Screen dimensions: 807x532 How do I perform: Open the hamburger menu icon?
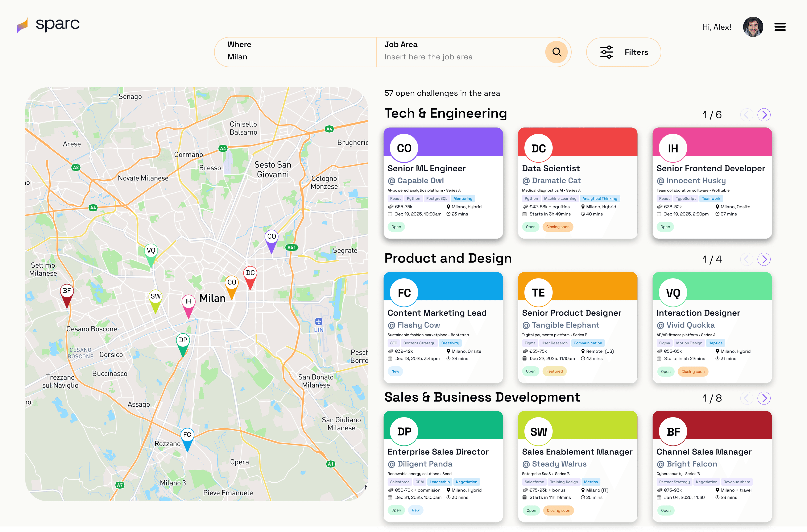(x=780, y=27)
